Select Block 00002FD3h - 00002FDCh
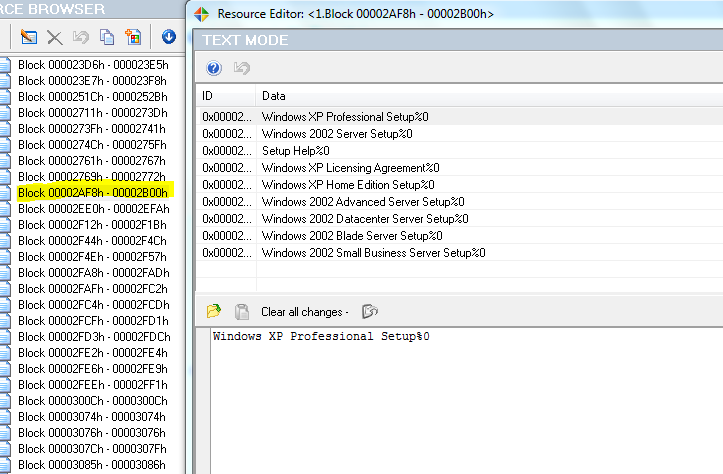 (94, 337)
